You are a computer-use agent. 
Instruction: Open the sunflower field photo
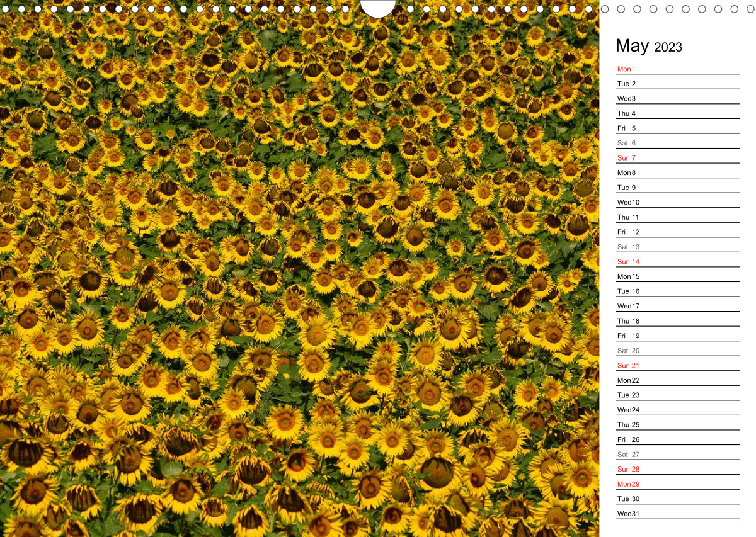point(299,269)
